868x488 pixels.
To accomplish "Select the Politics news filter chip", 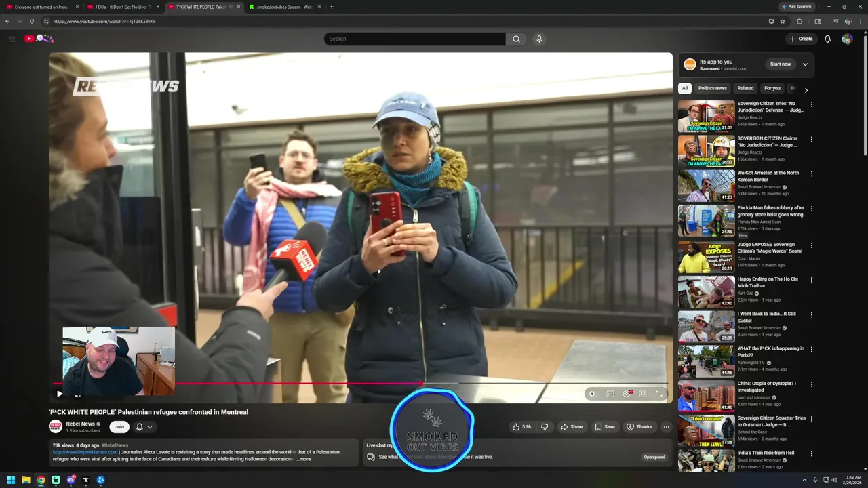I will click(712, 88).
